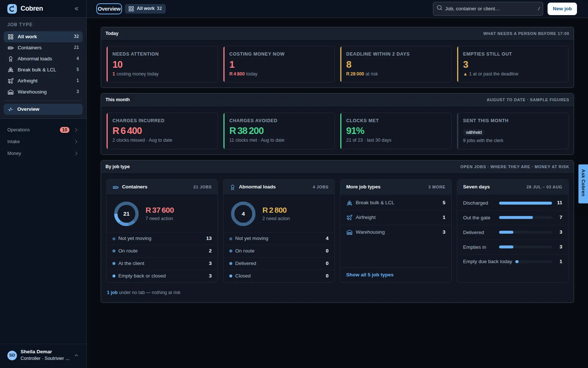Image resolution: width=588 pixels, height=368 pixels.
Task: Select Abnormal loads in Job Type list
Action: [43, 59]
